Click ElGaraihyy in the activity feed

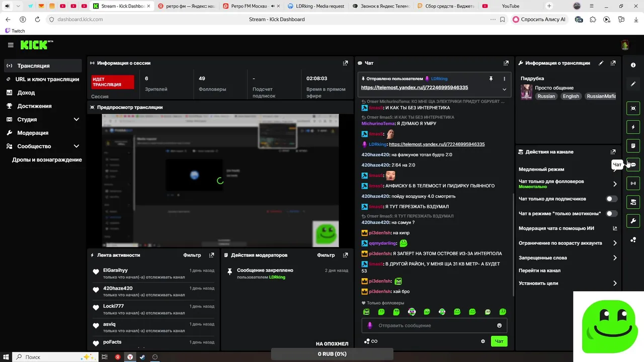tap(115, 270)
